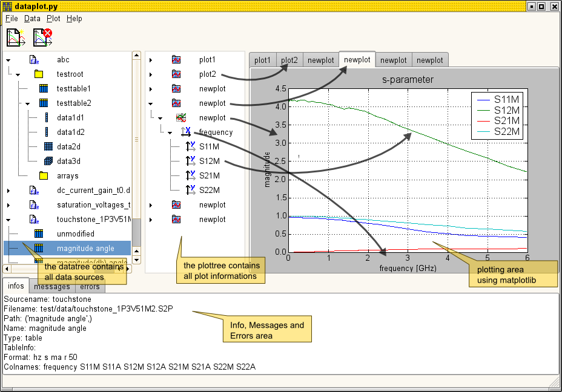This screenshot has width=562, height=392.
Task: Expand the plot2 node in plottree
Action: (151, 74)
